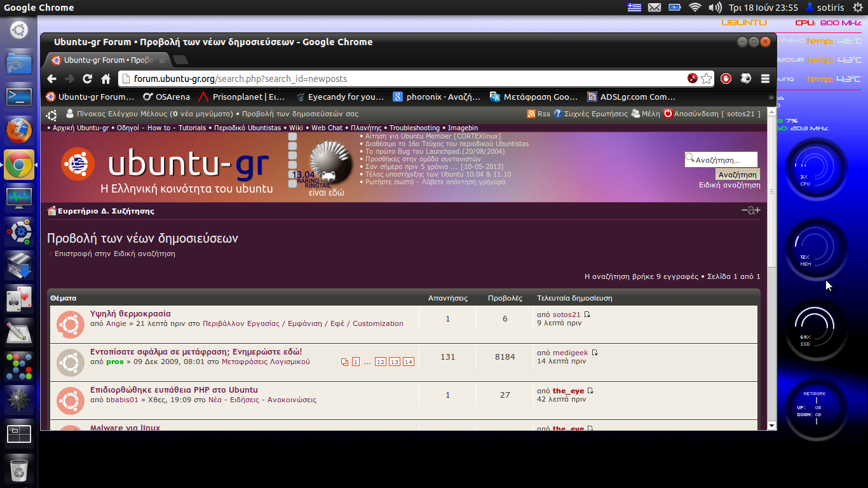The image size is (868, 488).
Task: Bookmark this page with the star
Action: (706, 79)
